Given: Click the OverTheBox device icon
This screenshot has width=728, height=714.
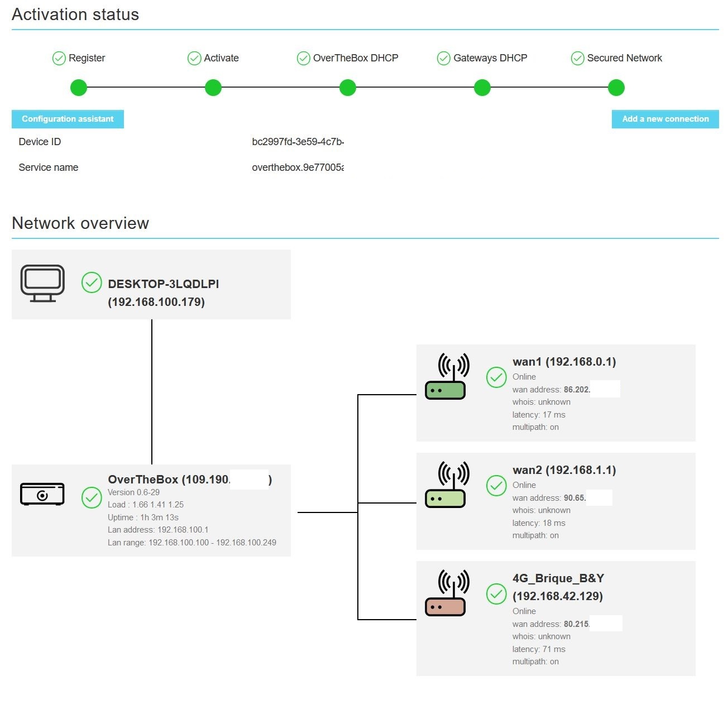Looking at the screenshot, I should [x=42, y=494].
